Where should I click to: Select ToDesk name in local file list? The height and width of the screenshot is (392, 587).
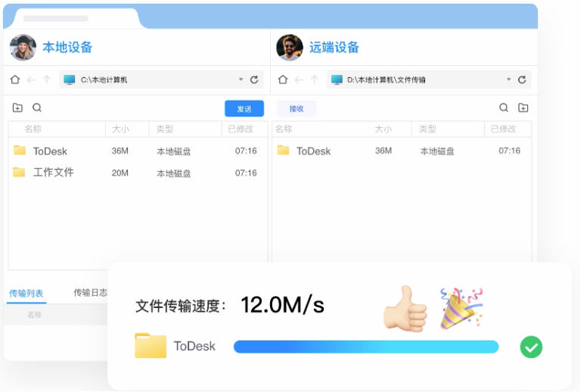point(50,151)
